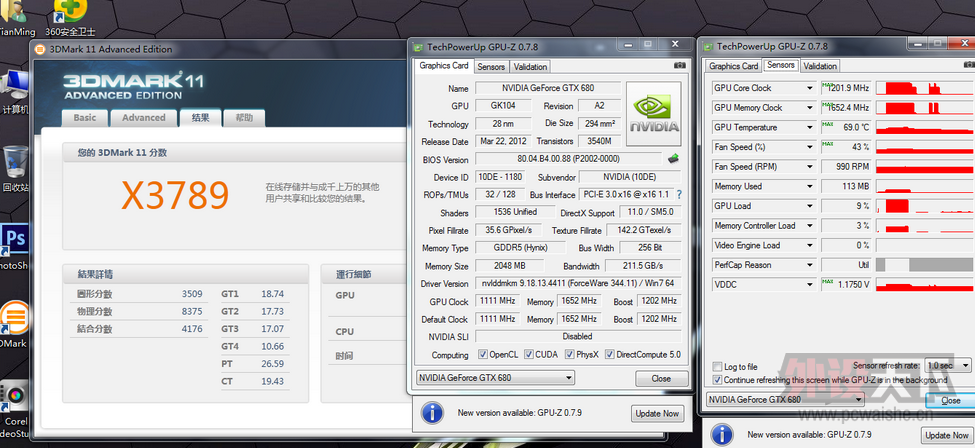Screen dimensions: 975x448
Task: Click the X3789 score text
Action: coord(175,195)
